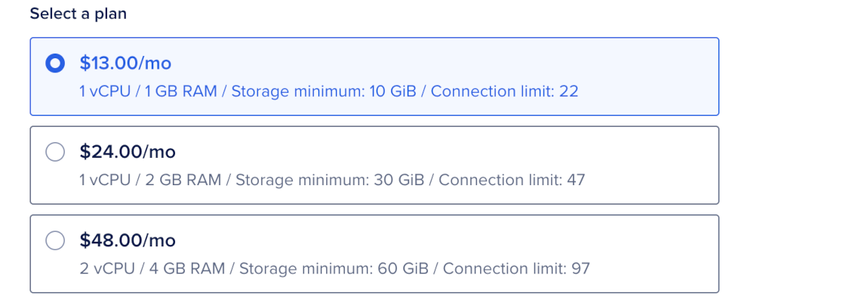Screen dimensions: 868x300
Task: Click '4 GB RAM' specification text
Action: pos(186,269)
